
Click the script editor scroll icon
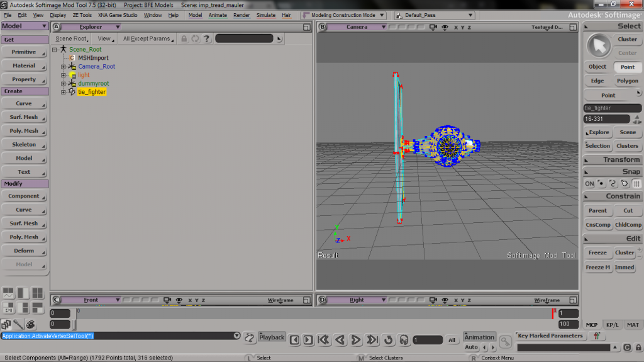coord(249,338)
